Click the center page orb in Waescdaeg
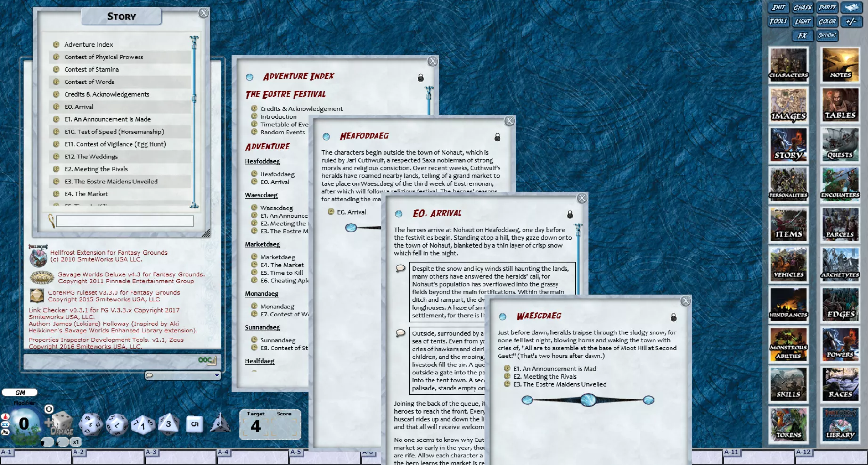Viewport: 868px width, 465px height. 588,400
